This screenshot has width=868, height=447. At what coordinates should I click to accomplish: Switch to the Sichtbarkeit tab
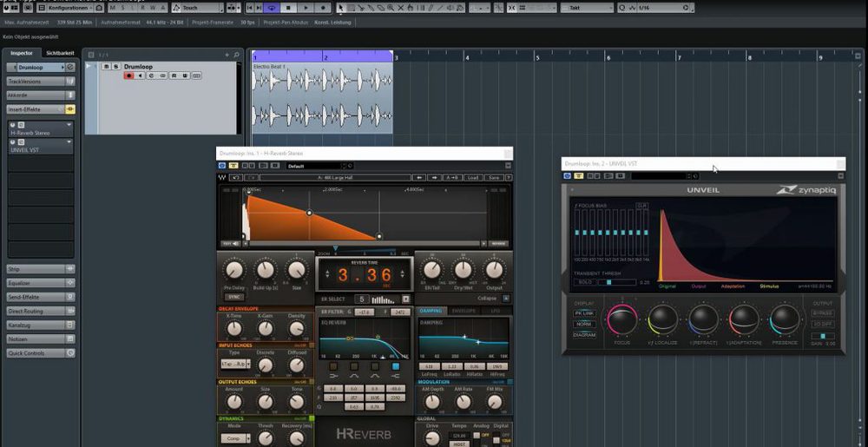click(x=60, y=53)
